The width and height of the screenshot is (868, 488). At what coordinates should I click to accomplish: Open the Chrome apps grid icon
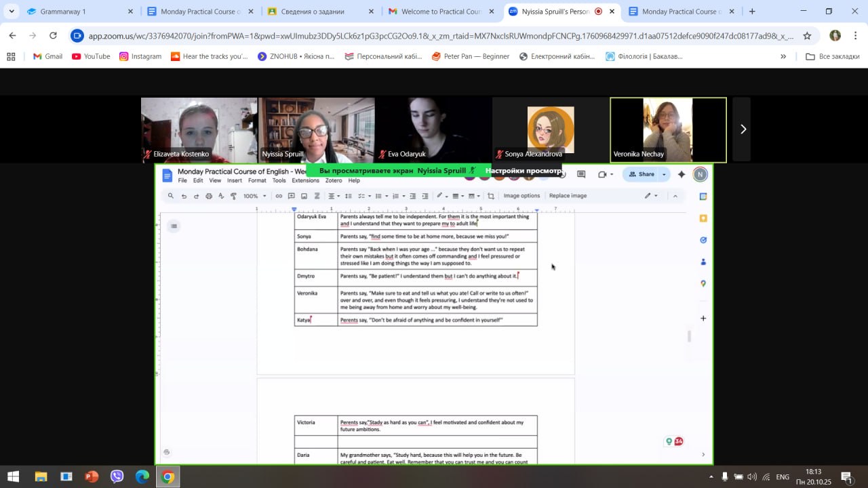(x=11, y=56)
